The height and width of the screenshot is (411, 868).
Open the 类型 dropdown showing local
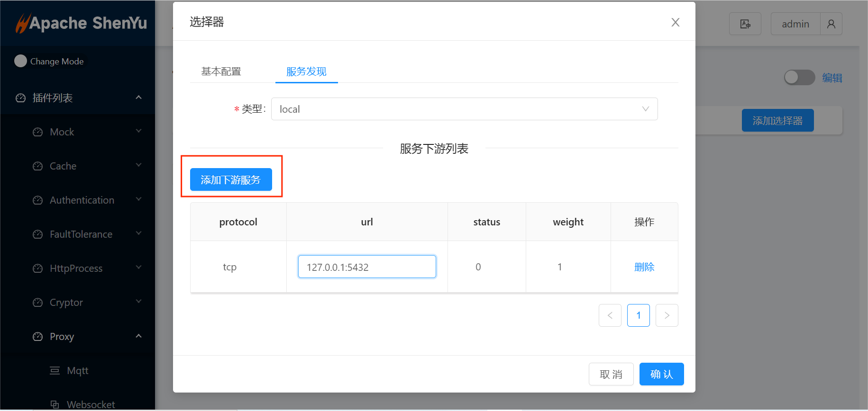pyautogui.click(x=464, y=109)
